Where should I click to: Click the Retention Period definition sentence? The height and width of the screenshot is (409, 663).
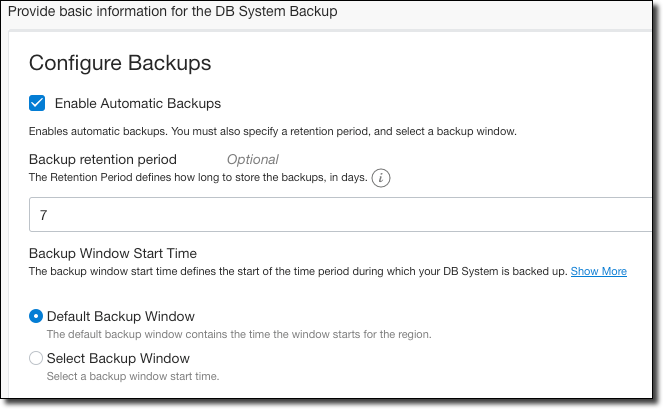pos(197,178)
